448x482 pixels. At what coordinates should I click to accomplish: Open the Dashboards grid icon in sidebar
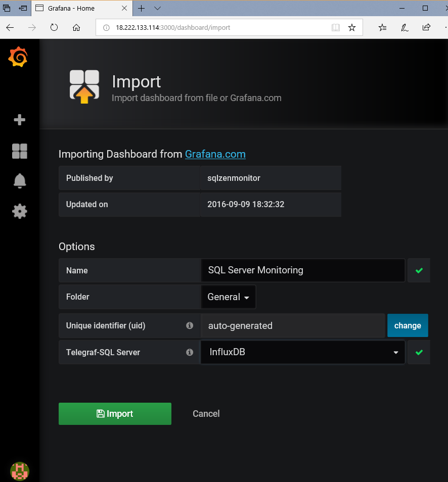[19, 151]
